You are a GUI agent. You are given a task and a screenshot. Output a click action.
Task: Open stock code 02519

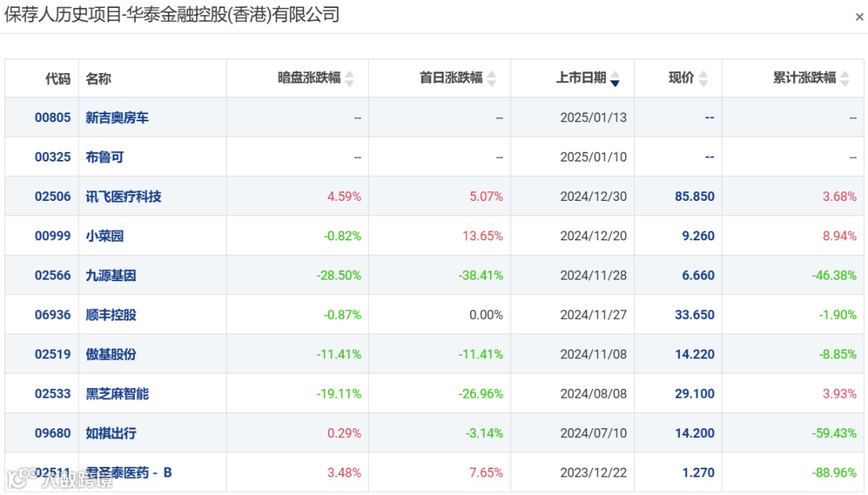click(x=52, y=354)
